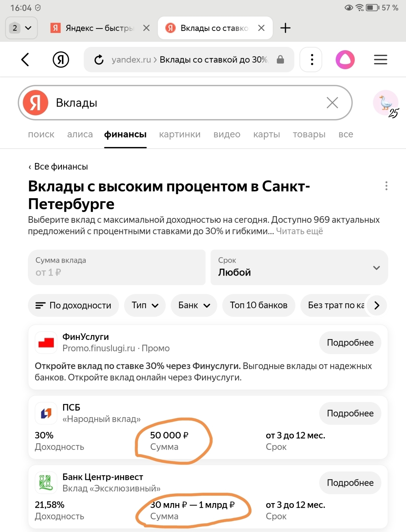
Task: Open the goose profile avatar
Action: pyautogui.click(x=386, y=103)
